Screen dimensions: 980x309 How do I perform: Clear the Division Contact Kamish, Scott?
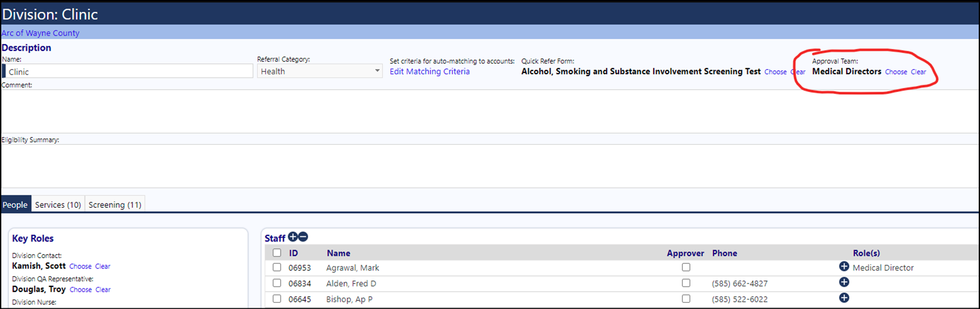pyautogui.click(x=103, y=266)
